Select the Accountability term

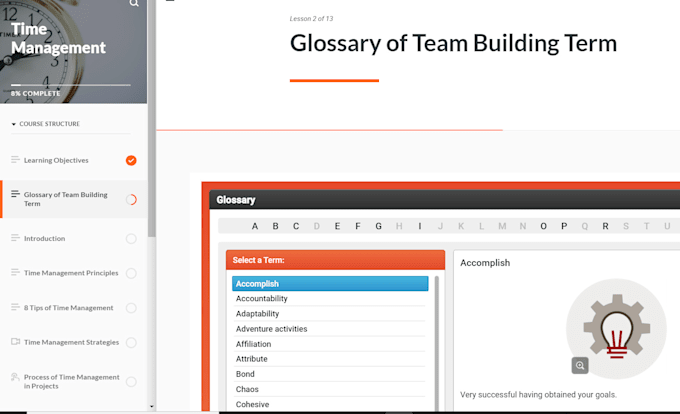[x=330, y=298]
